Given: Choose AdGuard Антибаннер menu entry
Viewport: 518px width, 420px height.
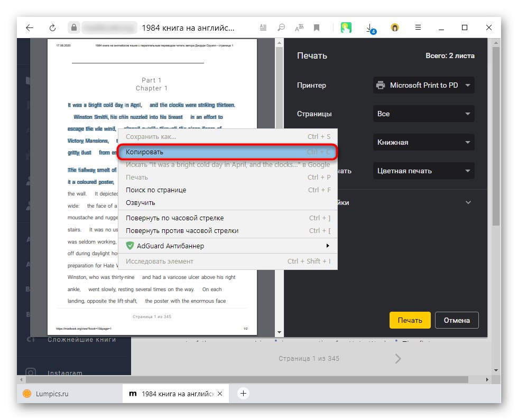Looking at the screenshot, I should point(228,246).
